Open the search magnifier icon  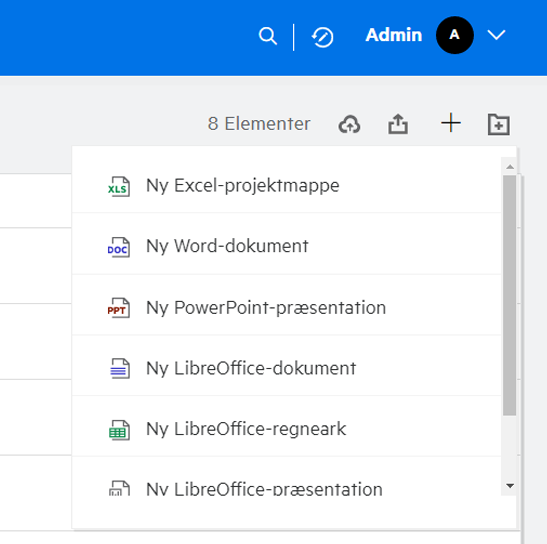coord(268,36)
